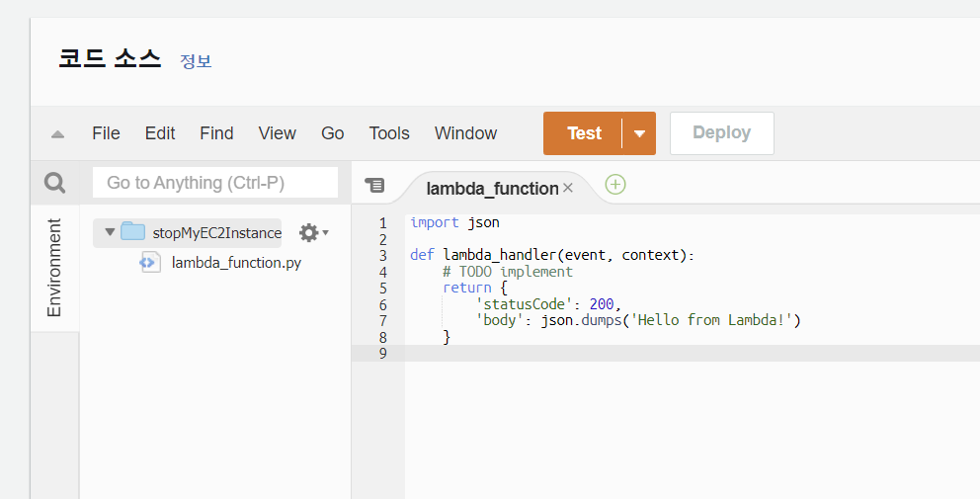Toggle the Environment side panel tab

[x=54, y=268]
